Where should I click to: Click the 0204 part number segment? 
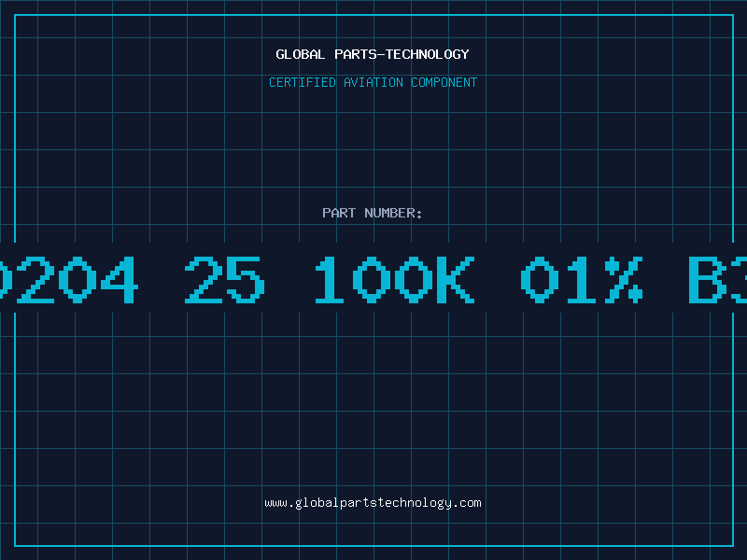(69, 280)
